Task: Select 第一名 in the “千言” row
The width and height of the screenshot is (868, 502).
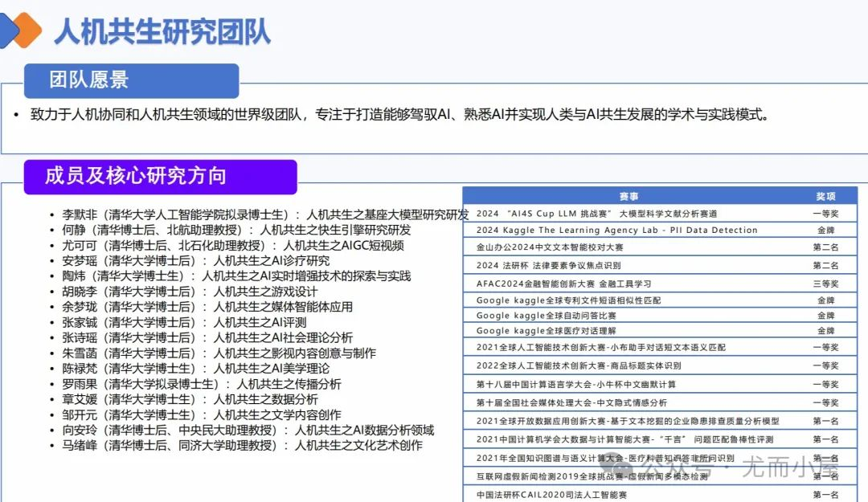Action: (x=825, y=439)
